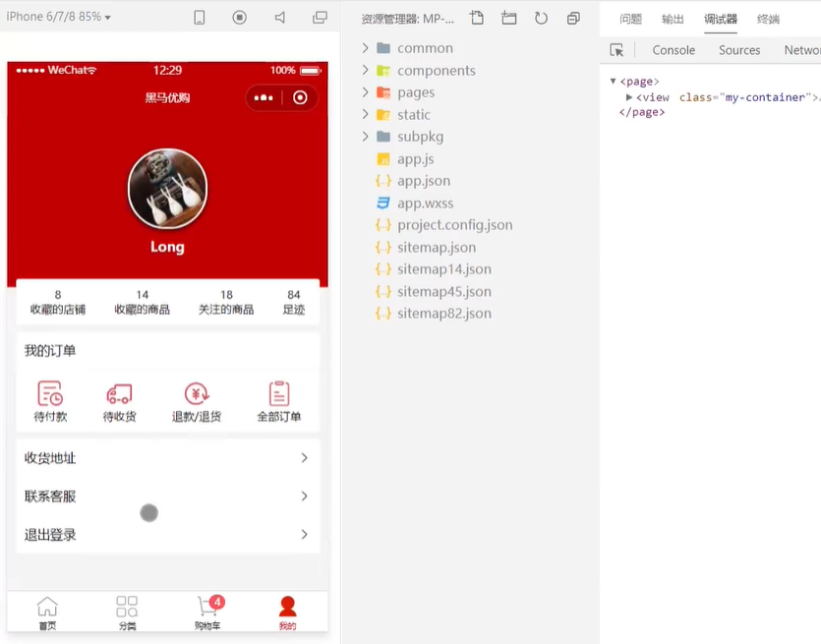Screen dimensions: 821x644
Task: Open the Sources devtools tab
Action: (x=739, y=50)
